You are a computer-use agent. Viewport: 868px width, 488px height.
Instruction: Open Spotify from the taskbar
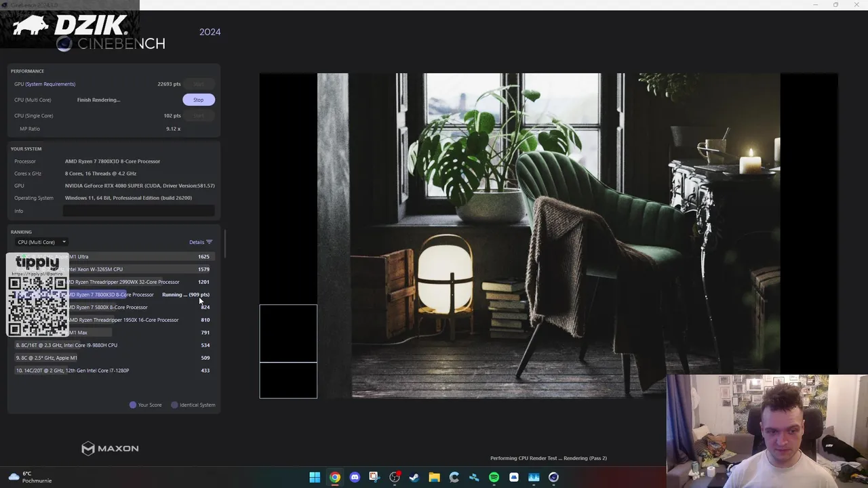point(494,477)
